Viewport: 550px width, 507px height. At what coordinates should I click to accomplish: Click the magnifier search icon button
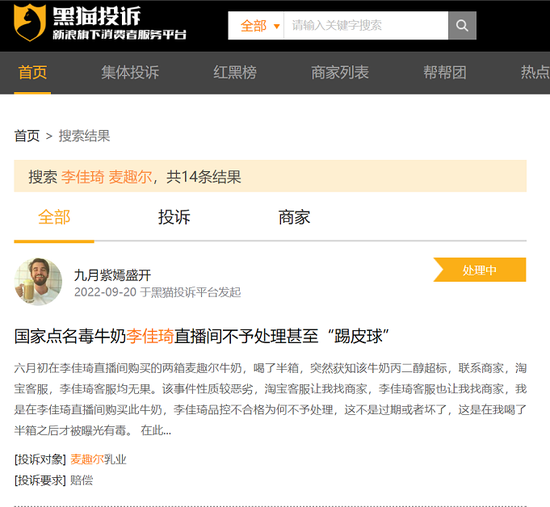click(462, 26)
